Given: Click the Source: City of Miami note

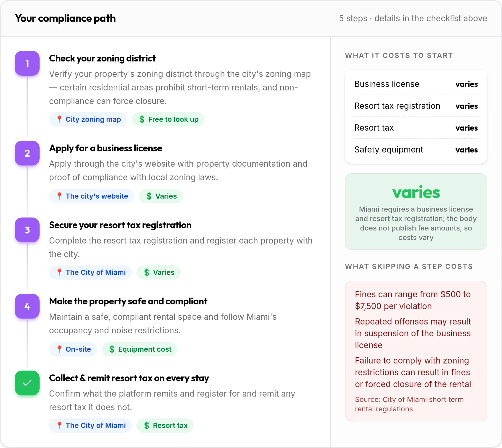Looking at the screenshot, I should 409,404.
